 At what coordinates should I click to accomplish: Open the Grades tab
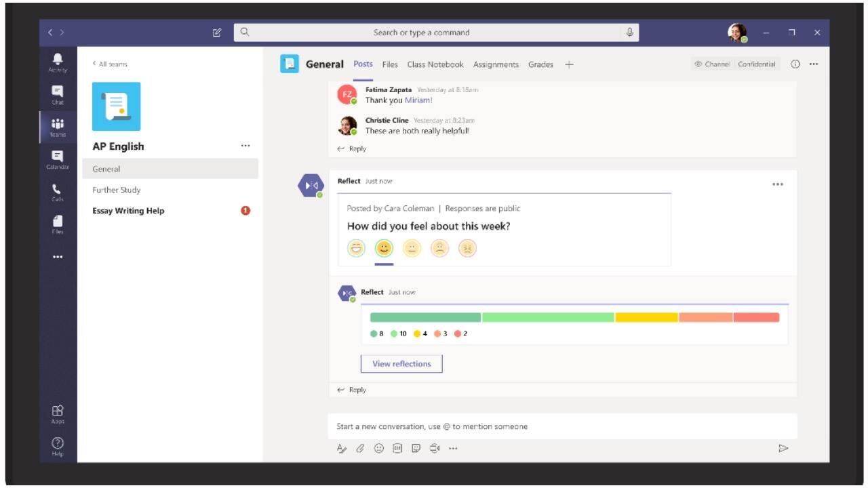coord(540,64)
